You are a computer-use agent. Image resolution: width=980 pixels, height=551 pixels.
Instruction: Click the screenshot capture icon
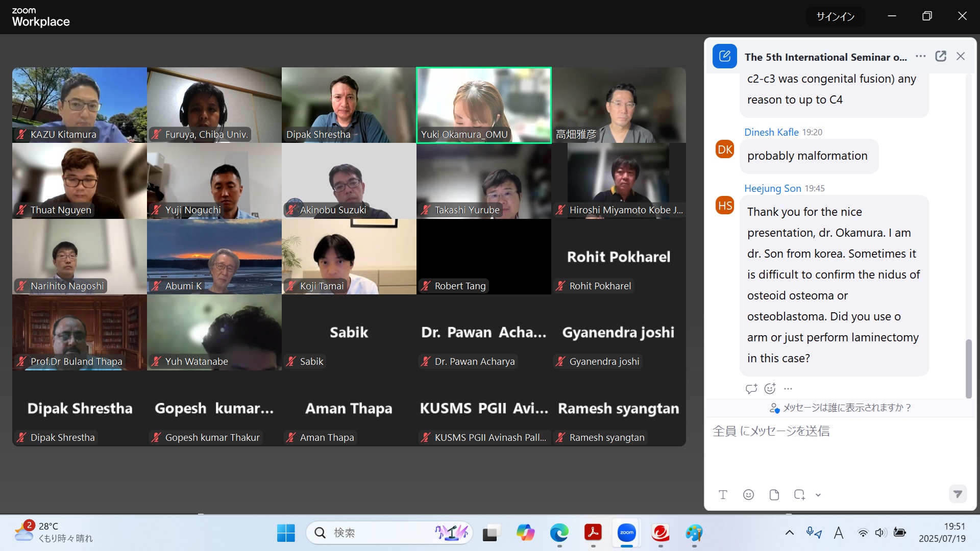(799, 494)
